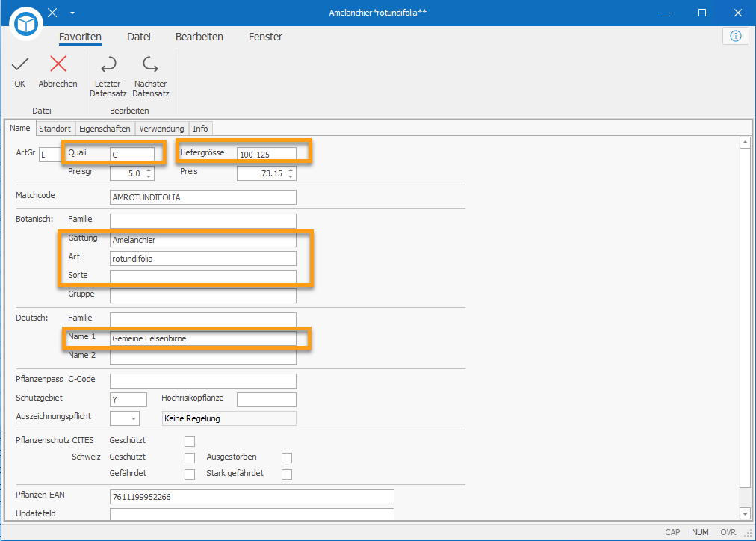Viewport: 756px width, 541px height.
Task: Minimize the Amelanchier window
Action: coord(666,13)
